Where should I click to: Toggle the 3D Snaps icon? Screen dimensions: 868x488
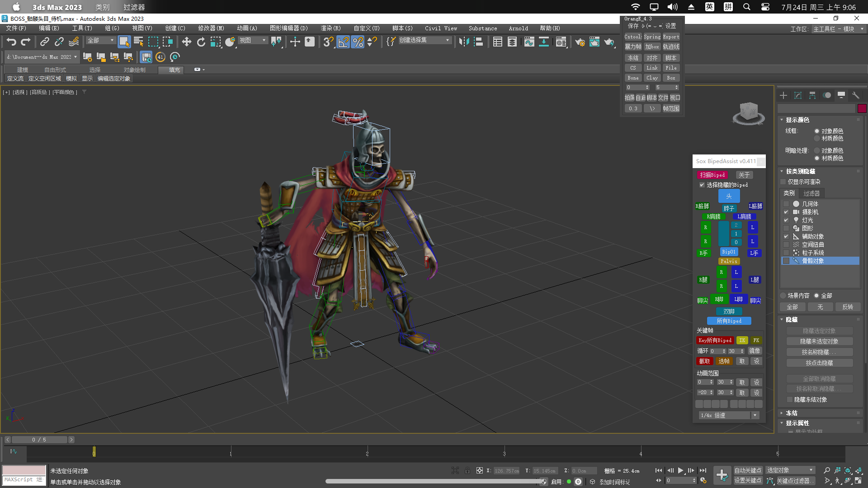point(328,42)
